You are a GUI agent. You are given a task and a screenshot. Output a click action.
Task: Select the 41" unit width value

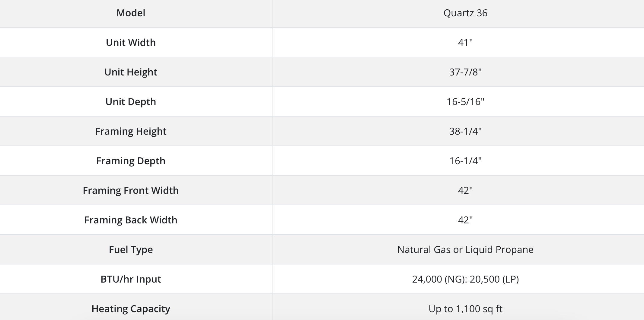point(465,43)
